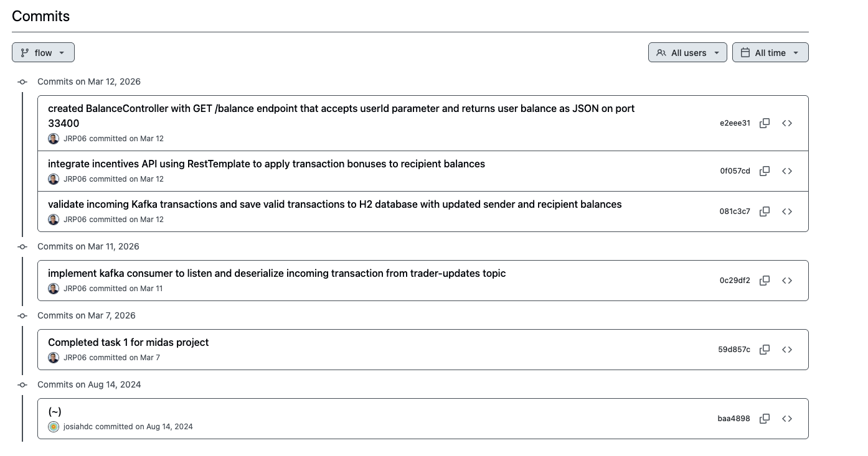The image size is (868, 456).
Task: Copy full SHA for commit 0f057cd
Action: 765,171
